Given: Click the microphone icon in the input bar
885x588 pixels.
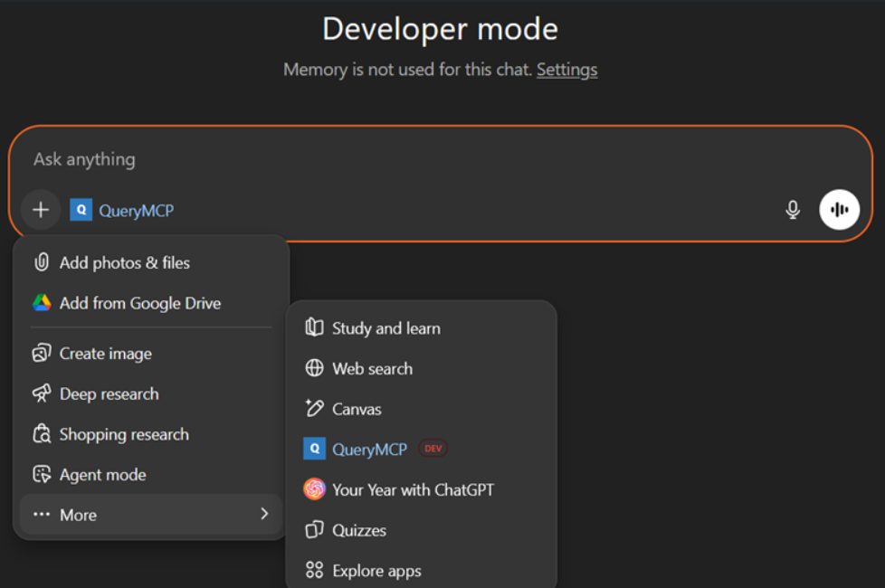Looking at the screenshot, I should (x=793, y=209).
